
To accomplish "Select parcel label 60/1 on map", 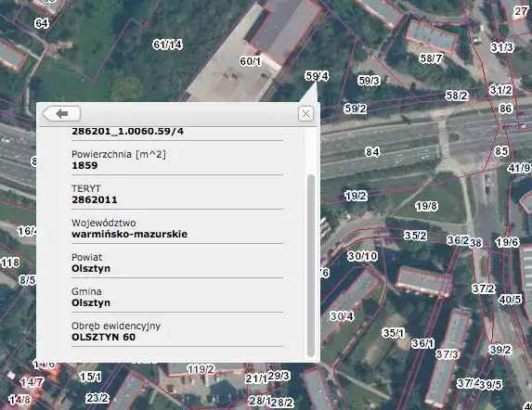I will pos(251,61).
